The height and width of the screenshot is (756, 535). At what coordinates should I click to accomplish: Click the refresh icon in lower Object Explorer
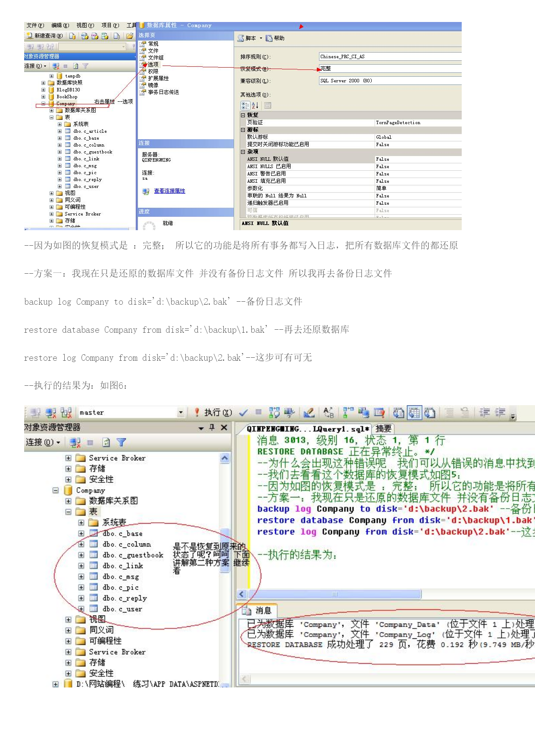point(106,442)
